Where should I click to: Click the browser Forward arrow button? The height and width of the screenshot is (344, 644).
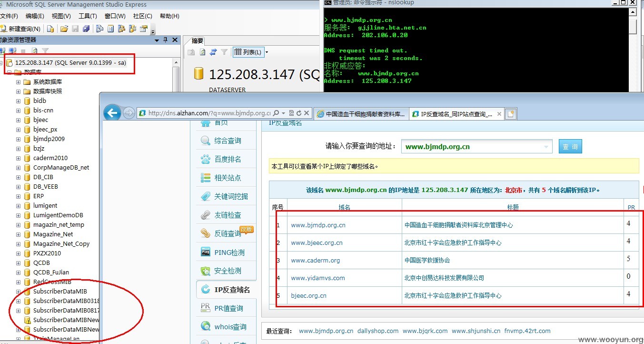pos(129,113)
